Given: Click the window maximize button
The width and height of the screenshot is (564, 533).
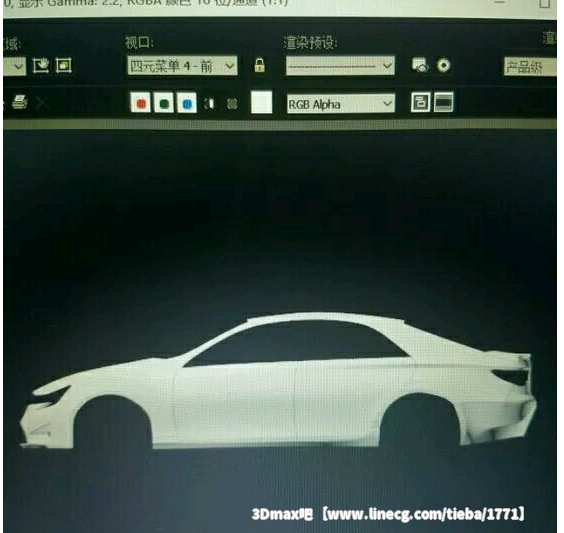Looking at the screenshot, I should coord(545,4).
